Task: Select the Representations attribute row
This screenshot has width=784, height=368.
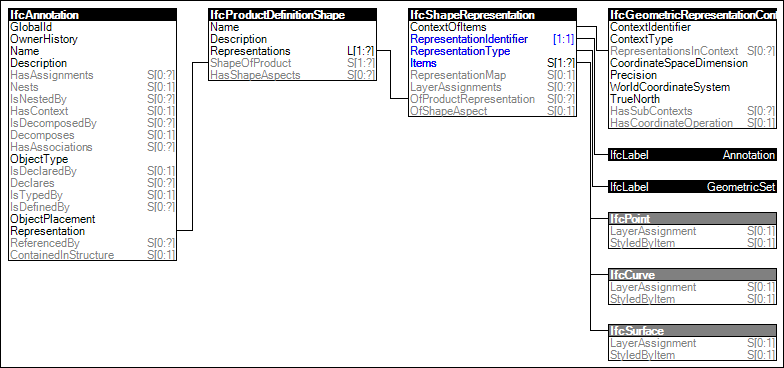Action: click(292, 51)
